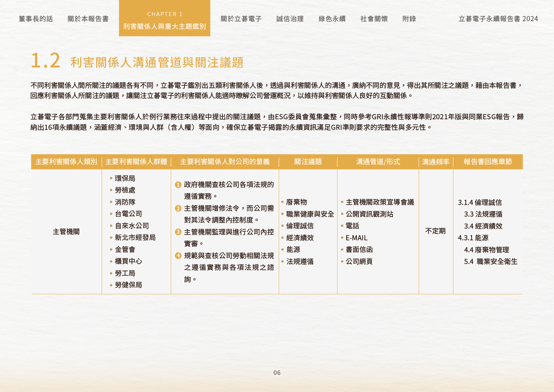The width and height of the screenshot is (554, 392).
Task: Select the 主要利害關係人群體 column header
Action: [136, 162]
